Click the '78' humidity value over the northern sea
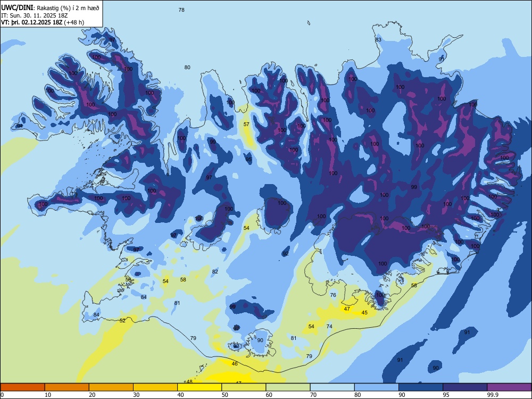Viewport: 532px width, 399px height. pyautogui.click(x=181, y=10)
